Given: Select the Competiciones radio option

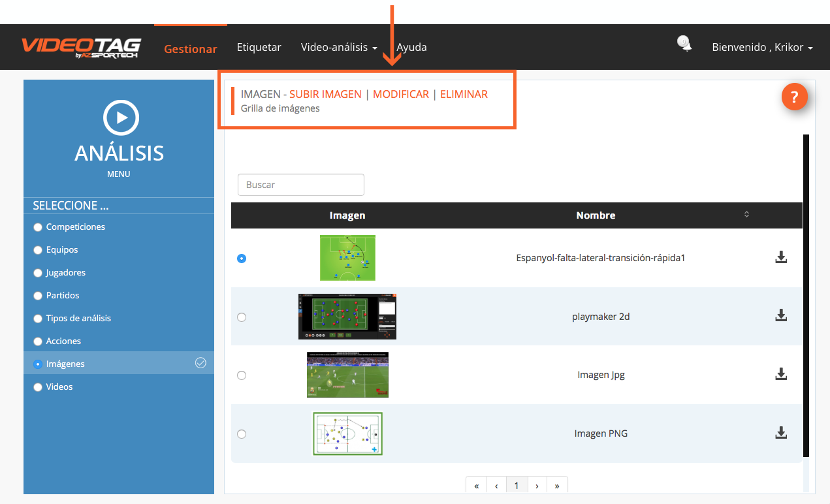Looking at the screenshot, I should tap(38, 227).
